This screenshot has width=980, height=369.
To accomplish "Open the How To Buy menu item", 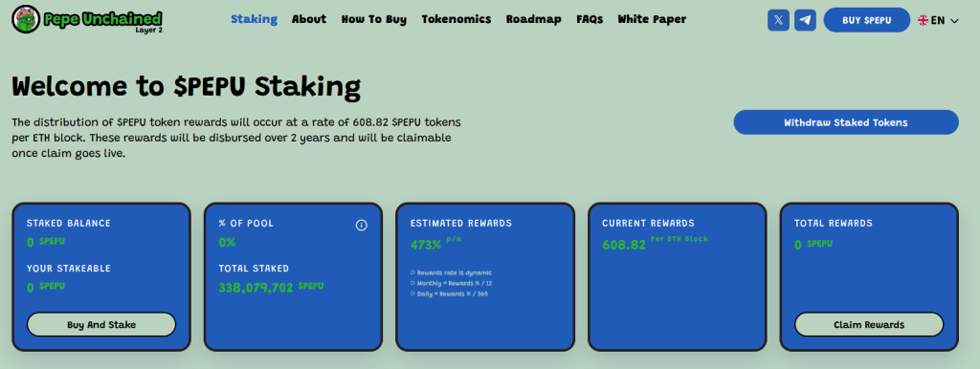I will click(x=374, y=19).
